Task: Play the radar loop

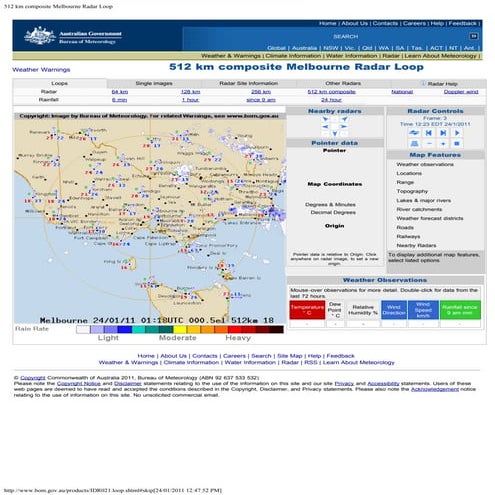Action: tap(457, 133)
